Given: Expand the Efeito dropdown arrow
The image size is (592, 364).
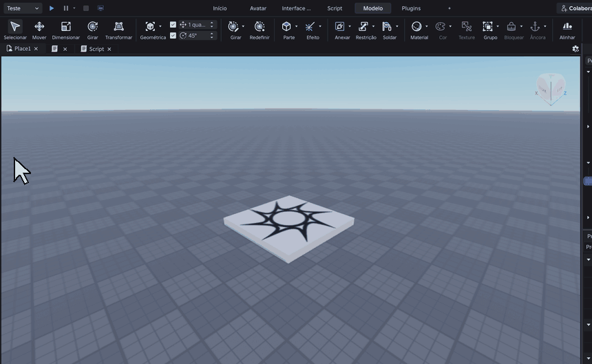Looking at the screenshot, I should coord(320,26).
